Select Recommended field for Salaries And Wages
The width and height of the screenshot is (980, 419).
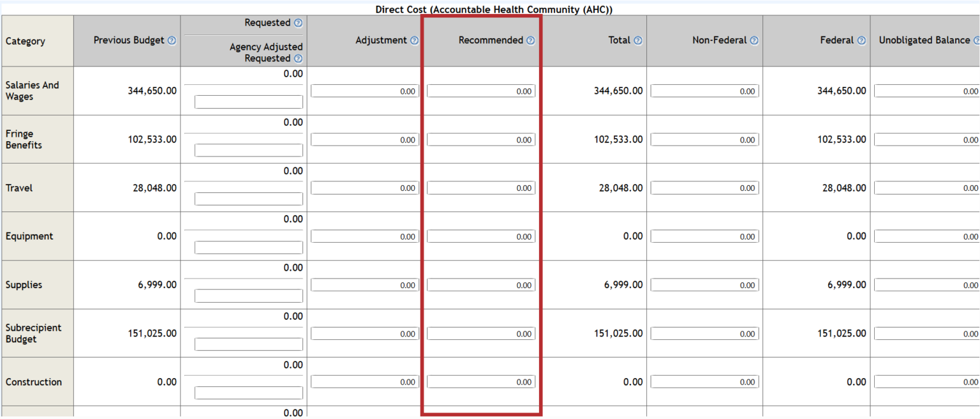(481, 91)
